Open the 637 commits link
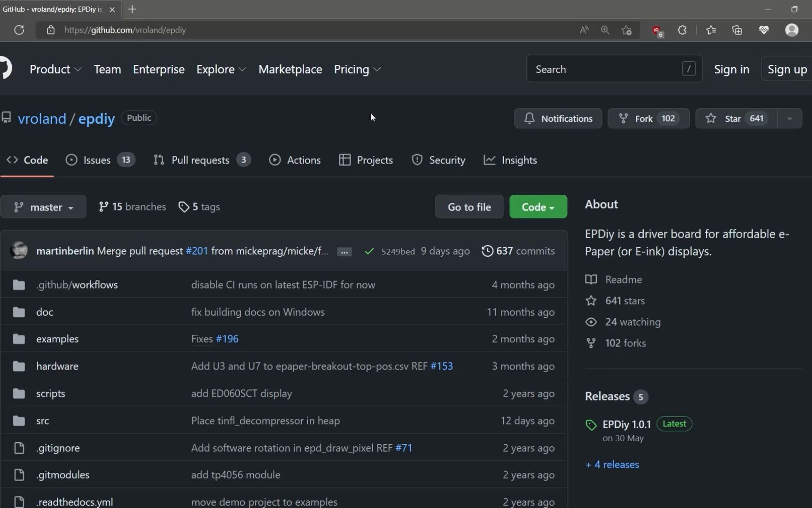Screen dimensions: 812x508 518,251
